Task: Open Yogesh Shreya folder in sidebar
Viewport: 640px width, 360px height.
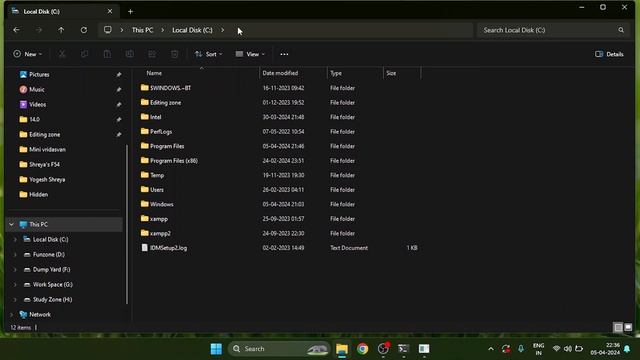Action: [47, 180]
